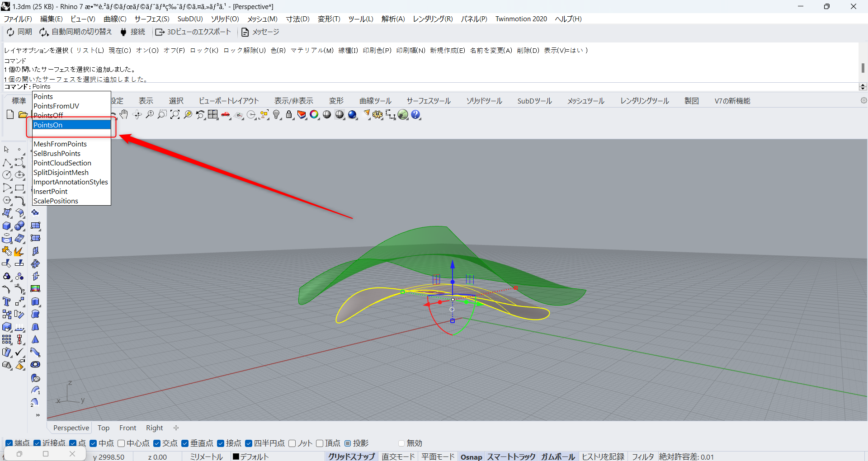Open the color wheel toolbar icon
Image resolution: width=868 pixels, height=461 pixels.
click(314, 114)
